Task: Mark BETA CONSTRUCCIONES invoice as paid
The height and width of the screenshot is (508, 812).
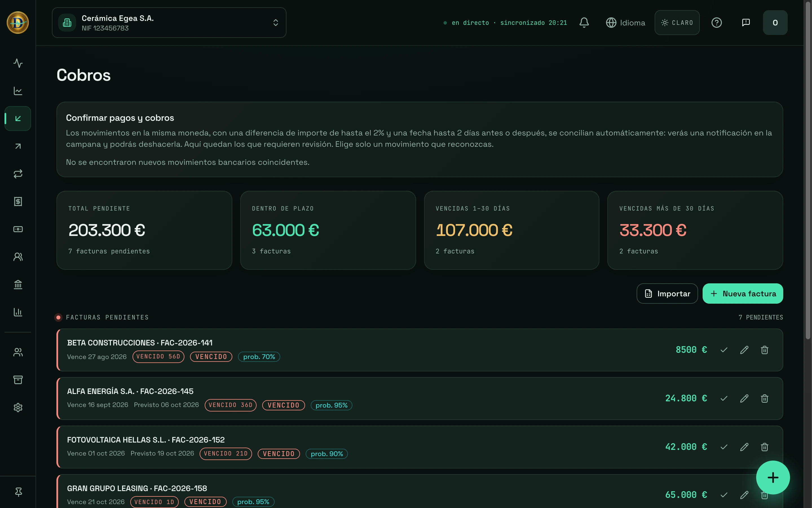Action: [x=724, y=350]
